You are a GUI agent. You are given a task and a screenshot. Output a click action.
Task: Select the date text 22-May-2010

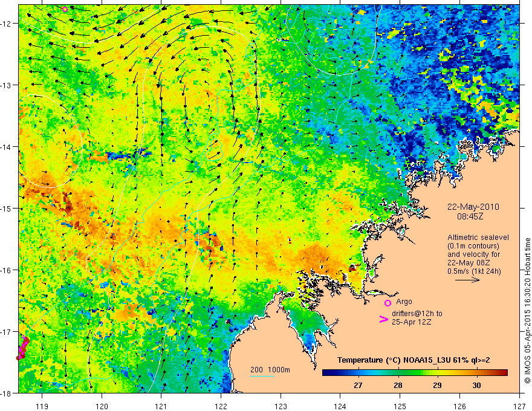click(x=473, y=207)
